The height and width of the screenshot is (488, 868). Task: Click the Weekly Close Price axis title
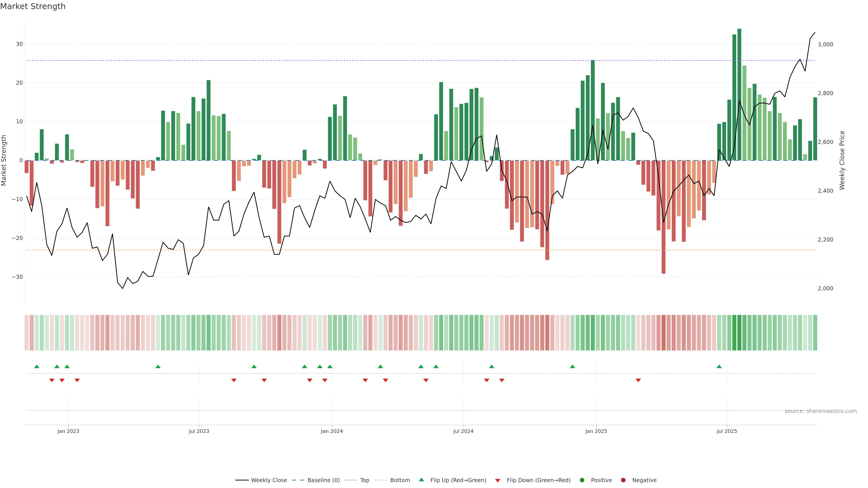point(842,160)
